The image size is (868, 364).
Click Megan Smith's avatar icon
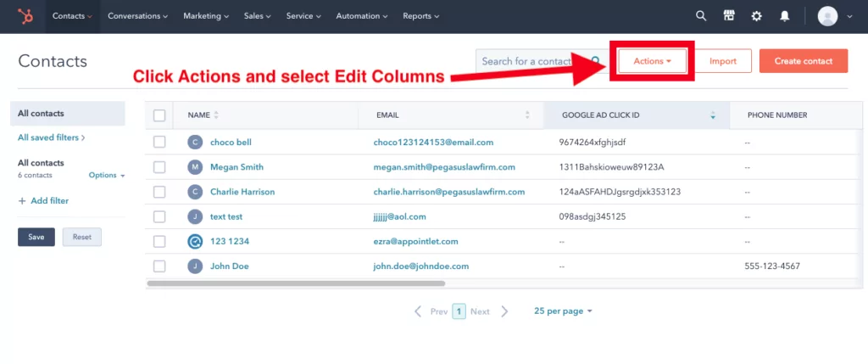(195, 167)
